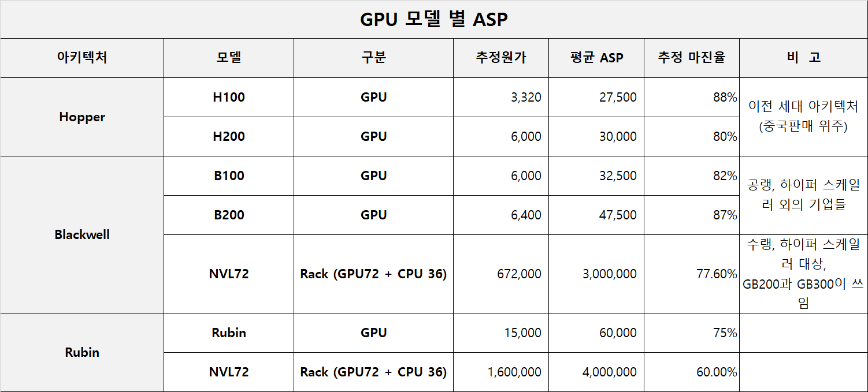868x392 pixels.
Task: Click the Rubin architecture cell
Action: coord(82,353)
